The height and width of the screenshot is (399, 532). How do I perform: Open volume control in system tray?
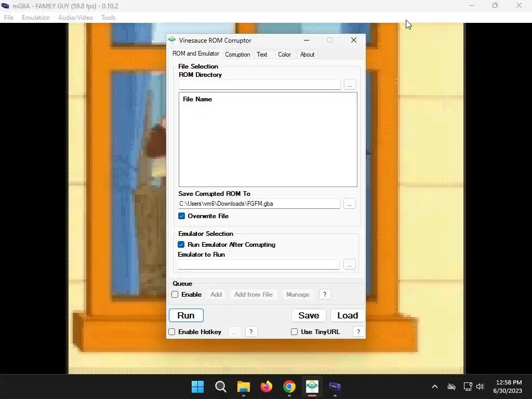(x=480, y=387)
